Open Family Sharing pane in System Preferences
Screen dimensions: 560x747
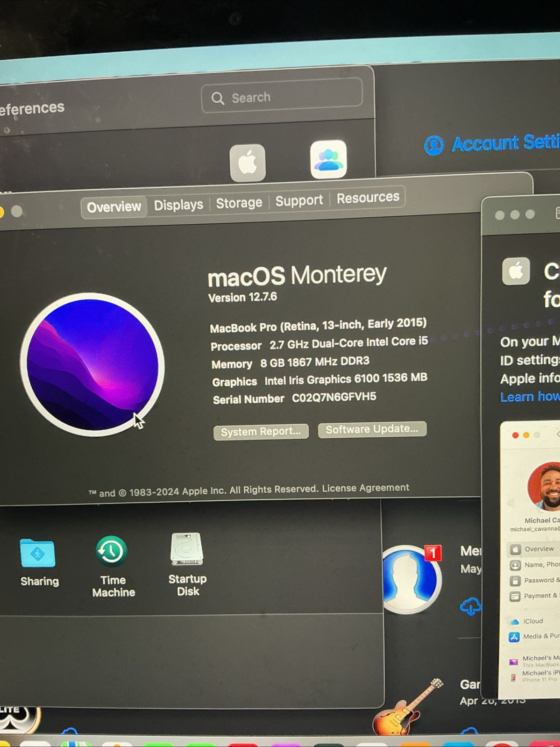click(x=328, y=160)
